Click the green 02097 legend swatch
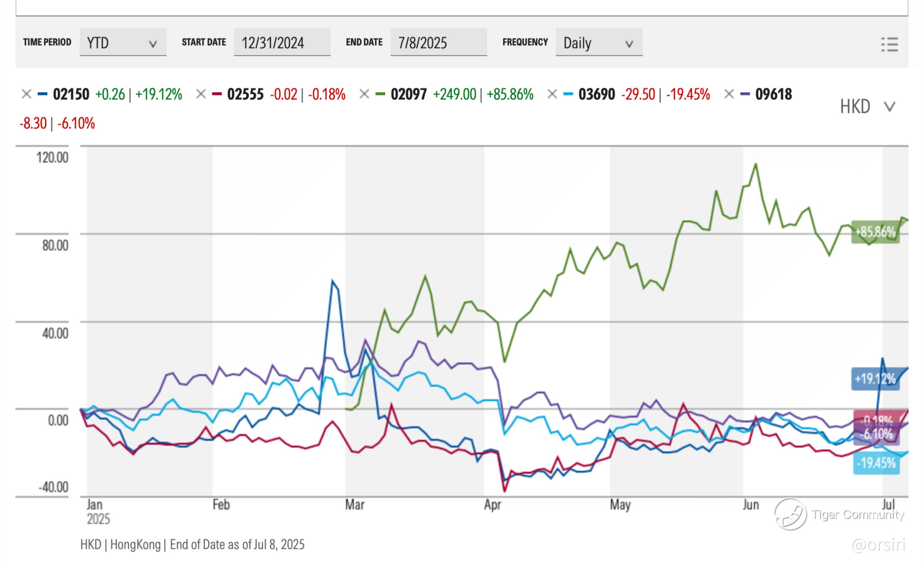 coord(380,94)
